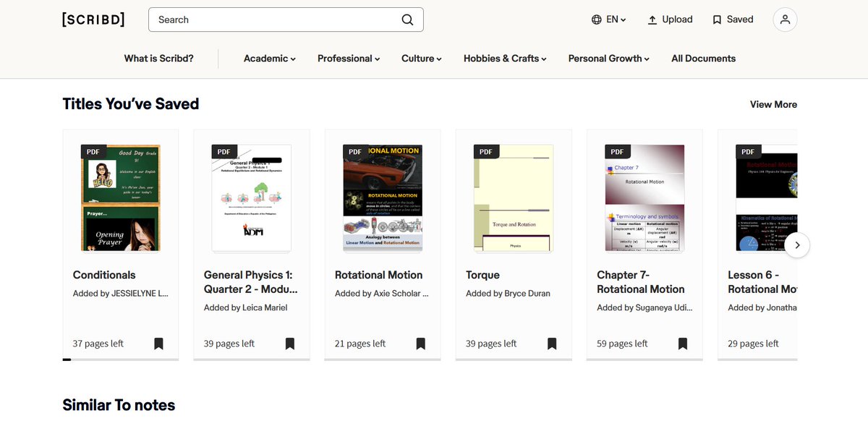
Task: Open Chapter 7- Rotational Motion thumbnail
Action: 644,197
